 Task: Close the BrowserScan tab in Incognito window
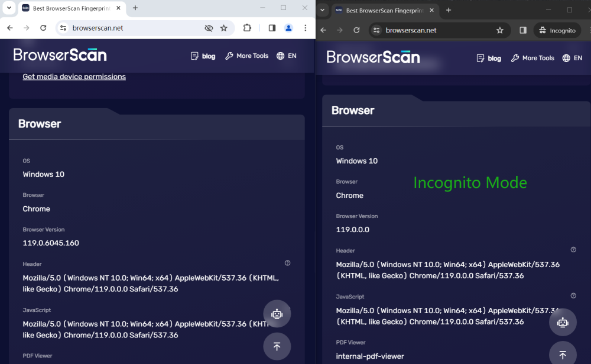pos(431,10)
